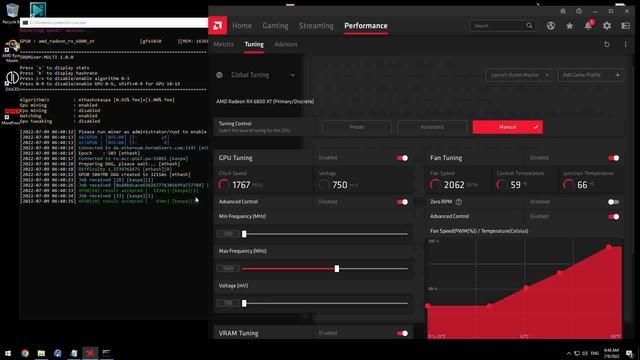
Task: Select Preset tuning control
Action: click(x=356, y=127)
